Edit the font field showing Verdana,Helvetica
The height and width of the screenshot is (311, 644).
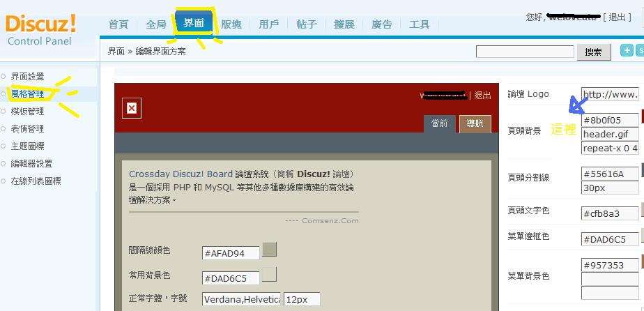(241, 299)
